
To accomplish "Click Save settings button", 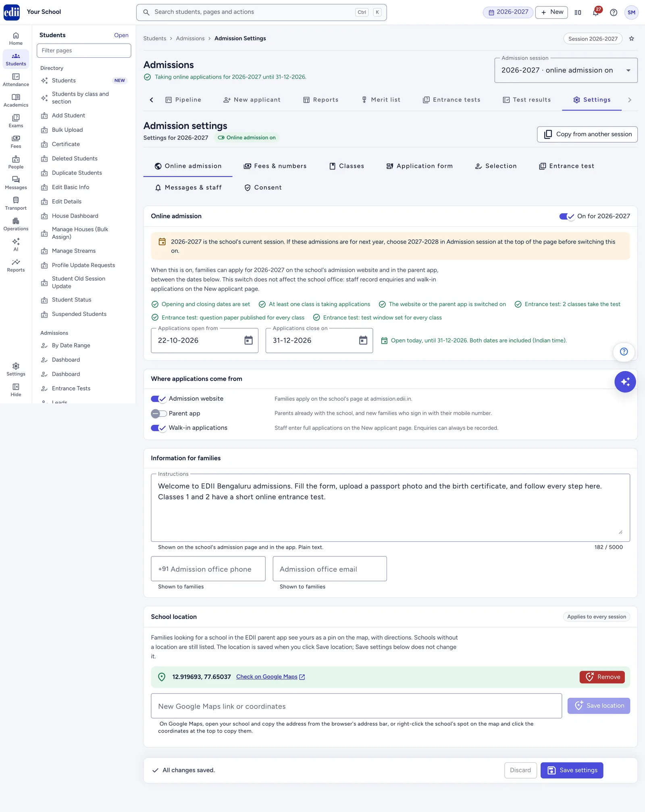I will (x=572, y=770).
